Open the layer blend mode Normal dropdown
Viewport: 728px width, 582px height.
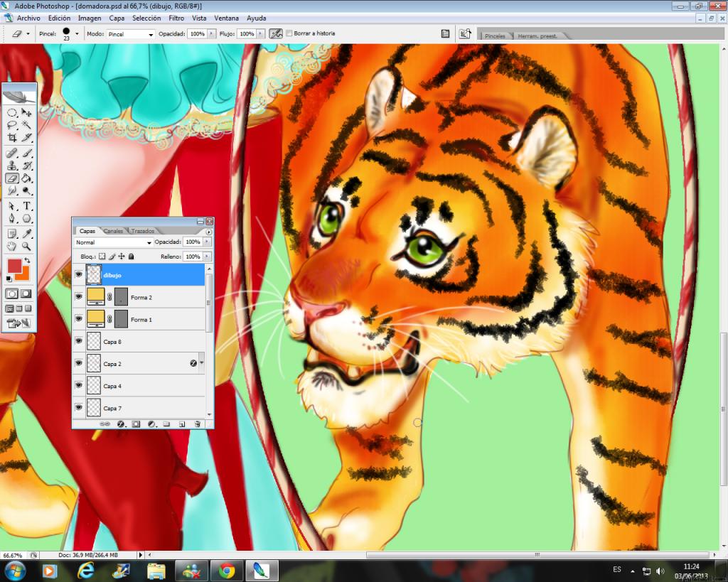click(149, 242)
